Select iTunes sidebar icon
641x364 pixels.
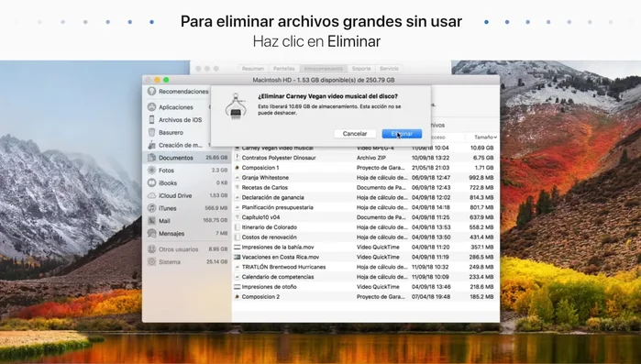(x=151, y=208)
